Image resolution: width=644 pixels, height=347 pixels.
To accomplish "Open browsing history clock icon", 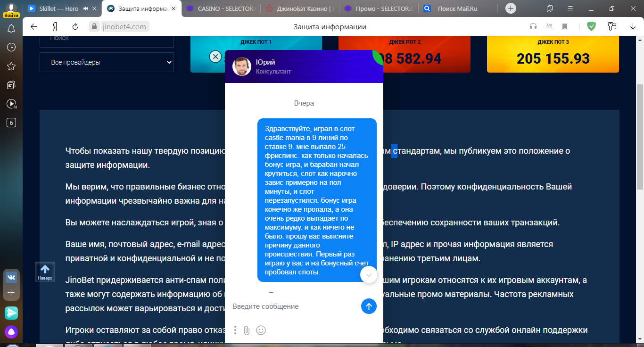I will [x=11, y=47].
